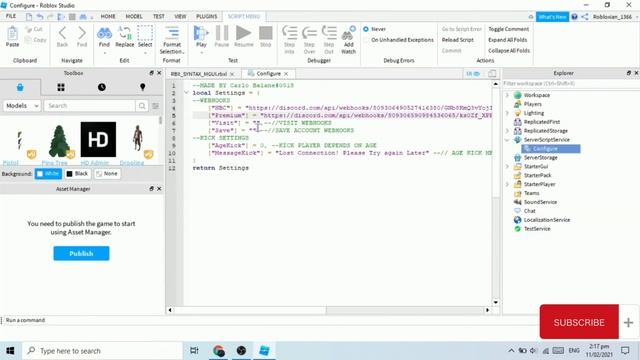Viewport: 640px width, 360px height.
Task: Open Toolbox Inventory grid tab
Action: 61,87
